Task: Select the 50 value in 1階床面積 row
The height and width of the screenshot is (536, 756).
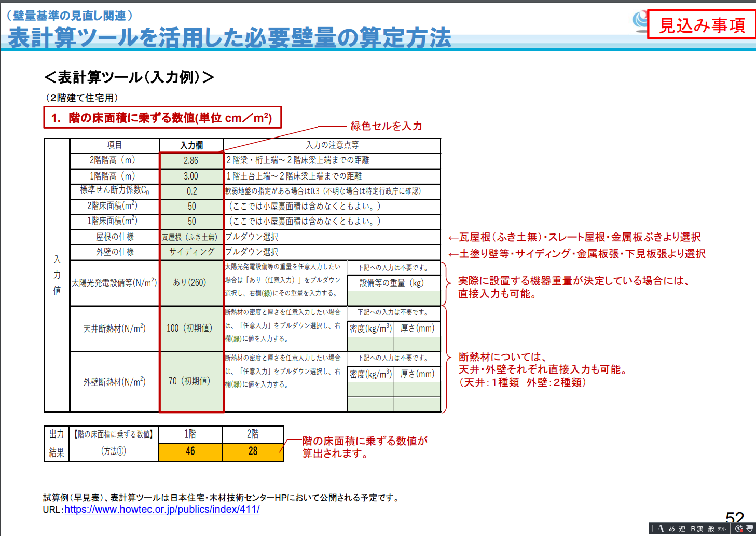Action: tap(191, 222)
